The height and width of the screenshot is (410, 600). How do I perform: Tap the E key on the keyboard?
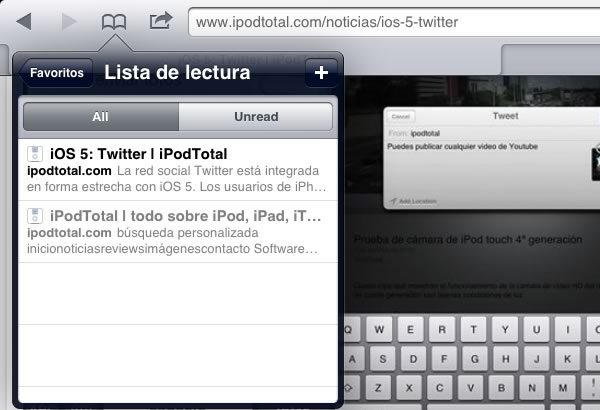(x=410, y=329)
